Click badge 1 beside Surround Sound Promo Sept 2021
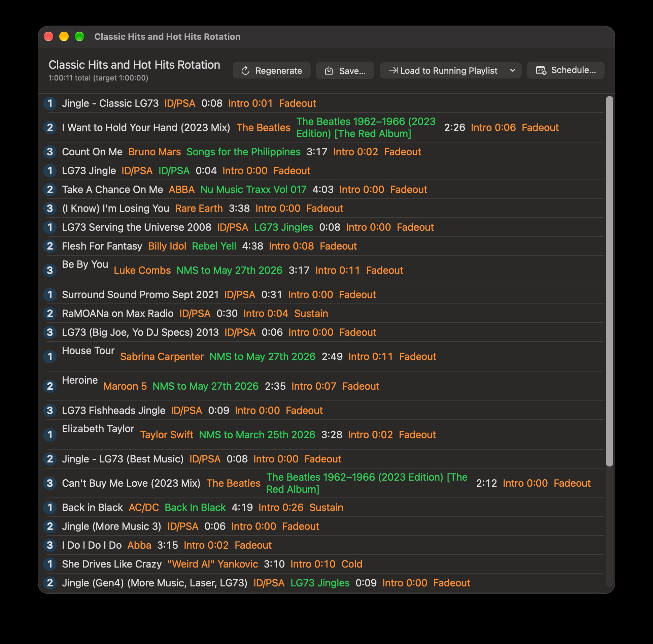The image size is (653, 644). coord(50,295)
